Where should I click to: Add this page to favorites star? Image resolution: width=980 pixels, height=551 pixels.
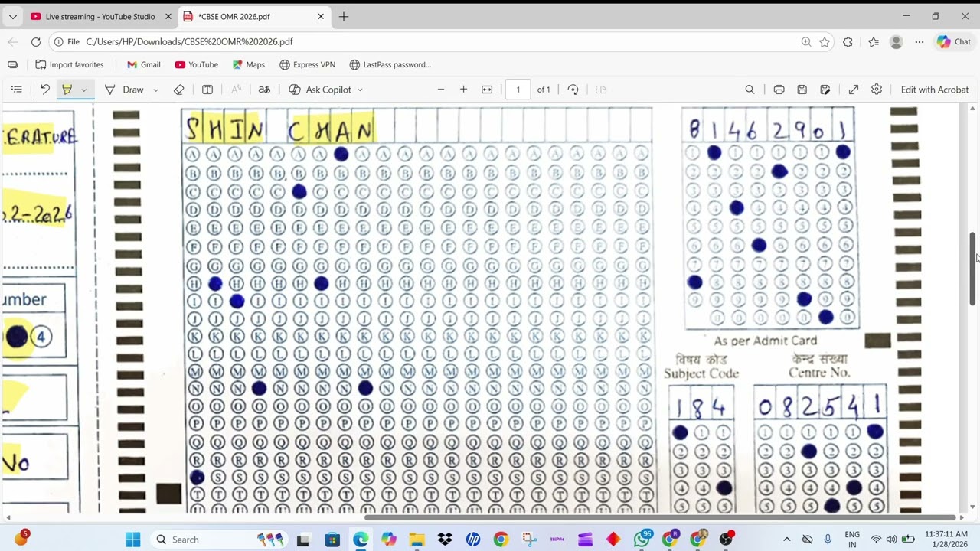click(x=825, y=42)
